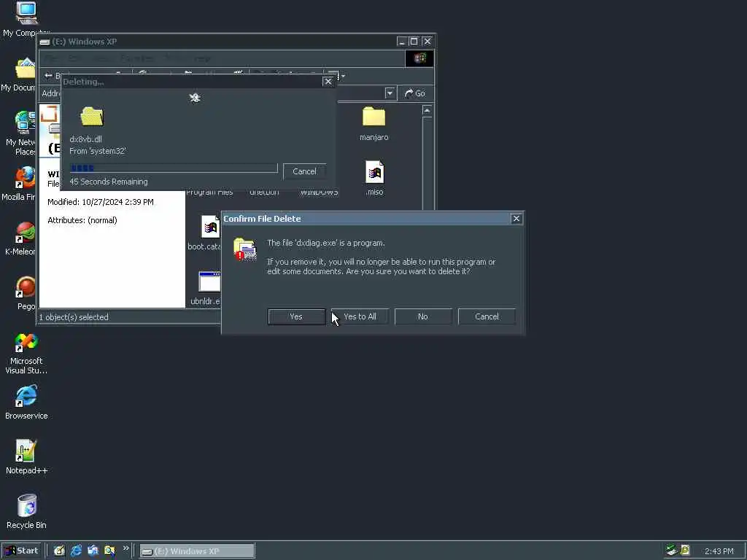
Task: Click 'Attributes: (normal)' in details pane
Action: pos(82,220)
